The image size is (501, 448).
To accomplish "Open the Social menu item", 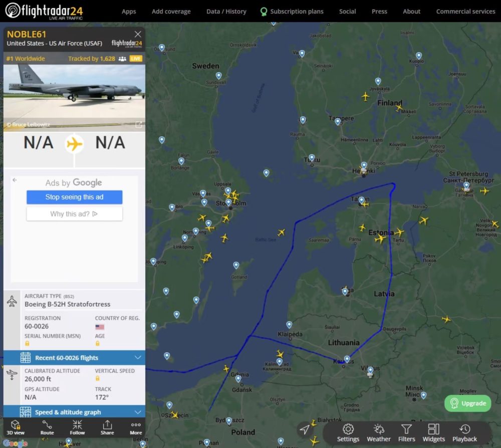I will 347,12.
